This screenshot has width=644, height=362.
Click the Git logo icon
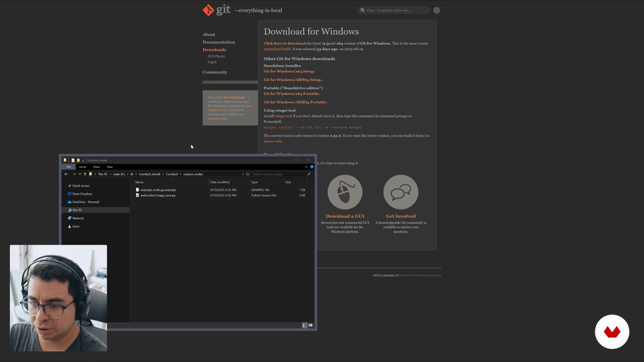pyautogui.click(x=208, y=10)
